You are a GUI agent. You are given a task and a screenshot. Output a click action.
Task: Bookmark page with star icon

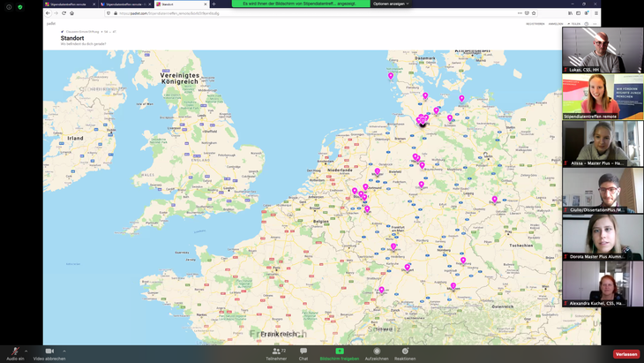(x=534, y=13)
